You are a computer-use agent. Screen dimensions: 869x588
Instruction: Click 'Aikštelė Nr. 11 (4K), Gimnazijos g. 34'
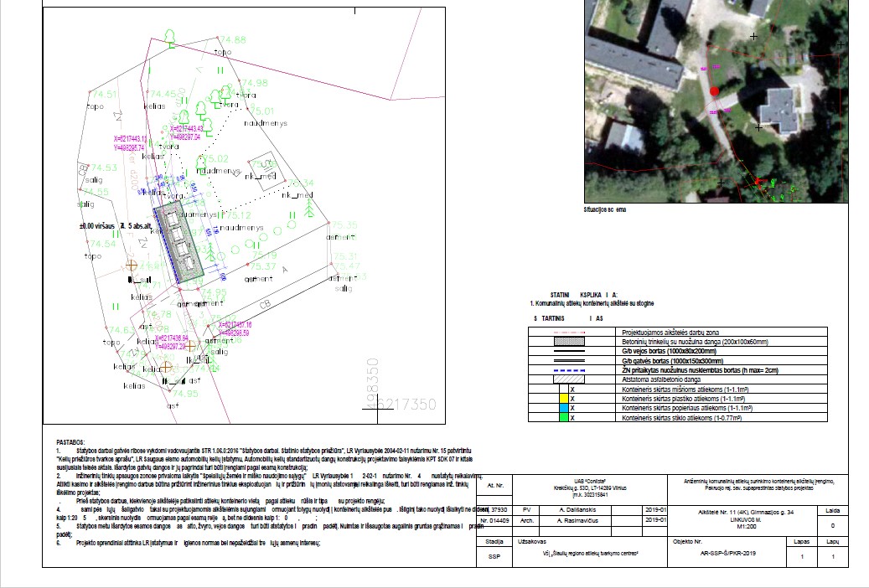coord(746,512)
